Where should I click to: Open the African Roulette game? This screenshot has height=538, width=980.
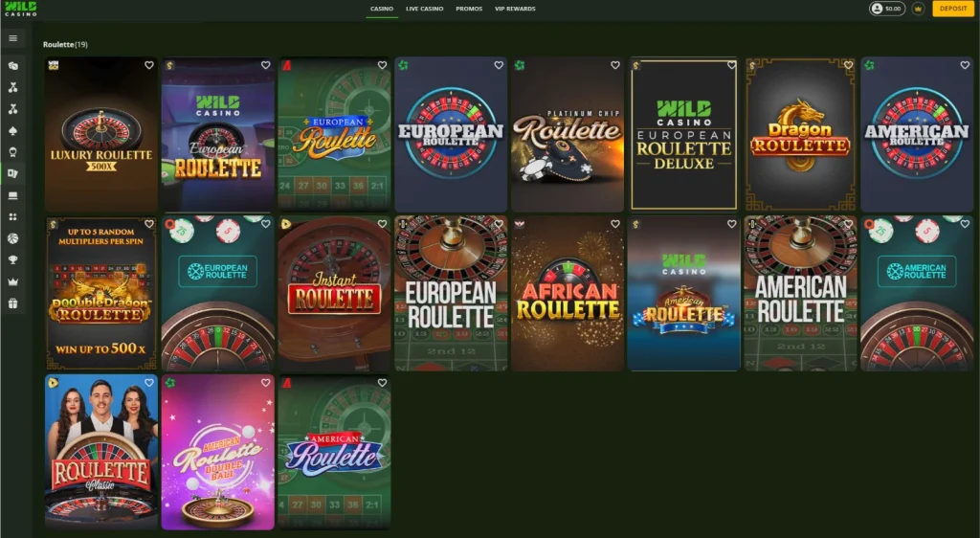click(568, 294)
